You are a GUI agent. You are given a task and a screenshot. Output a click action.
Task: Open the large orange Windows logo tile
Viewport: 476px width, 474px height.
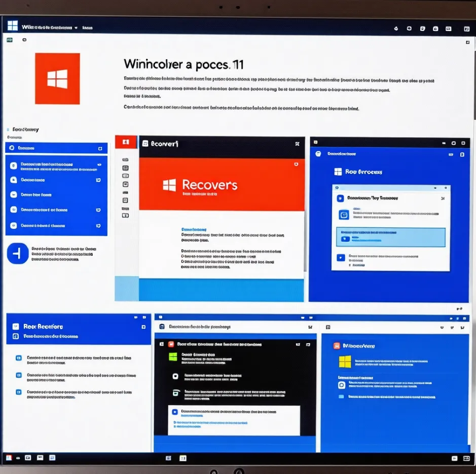coord(57,78)
